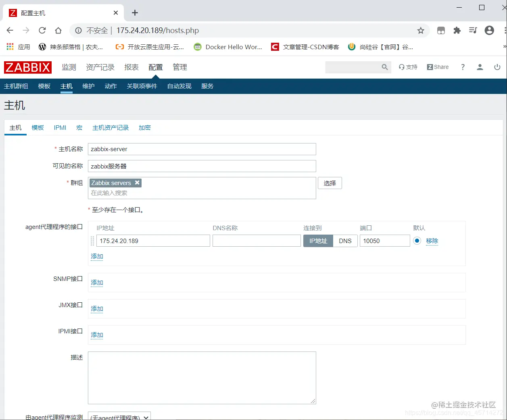Open the browser extensions puzzle icon
Image resolution: width=507 pixels, height=420 pixels.
coord(457,30)
